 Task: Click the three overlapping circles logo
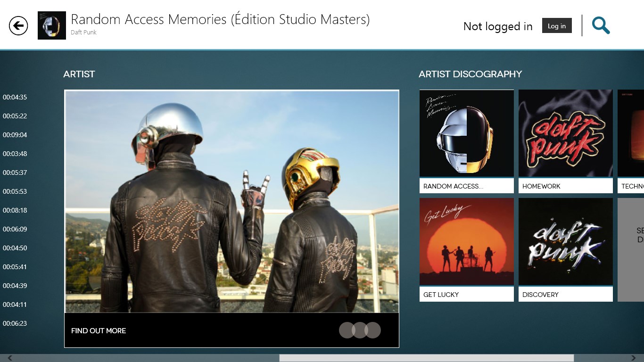360,330
